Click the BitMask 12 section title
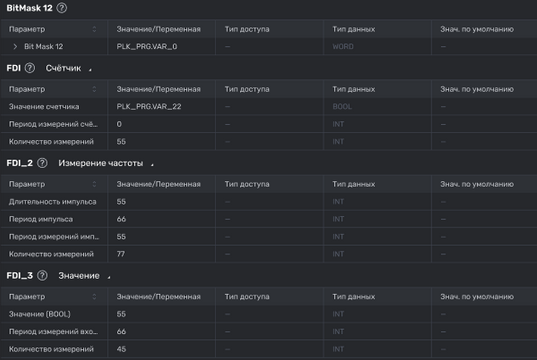The image size is (537, 360). (x=29, y=8)
